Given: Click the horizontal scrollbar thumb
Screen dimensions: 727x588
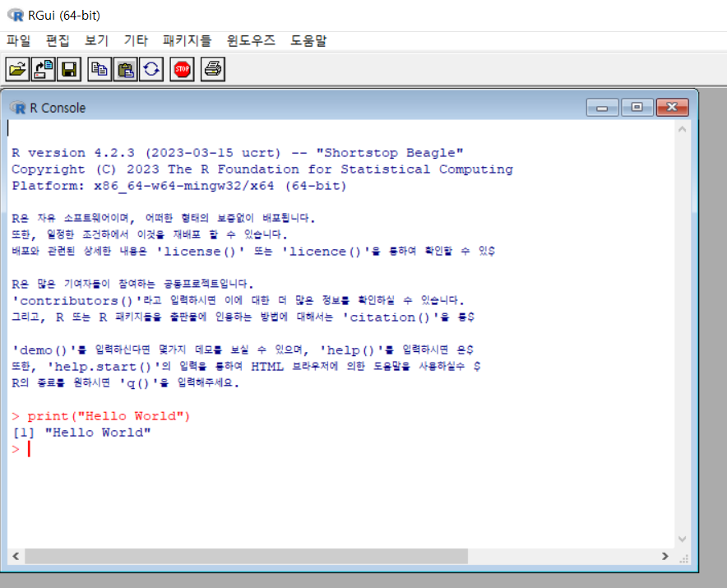Looking at the screenshot, I should pos(246,556).
